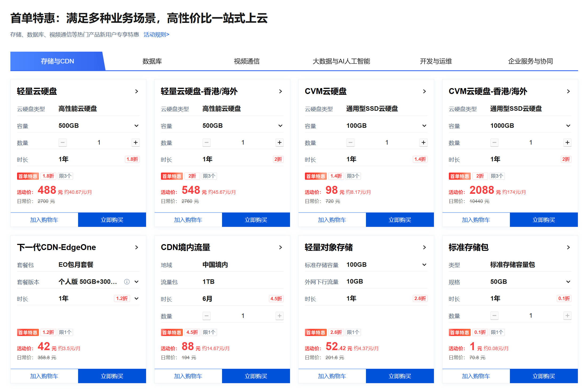Add CVM云硬盘-香港/海外 to cart
The height and width of the screenshot is (389, 588).
[476, 220]
